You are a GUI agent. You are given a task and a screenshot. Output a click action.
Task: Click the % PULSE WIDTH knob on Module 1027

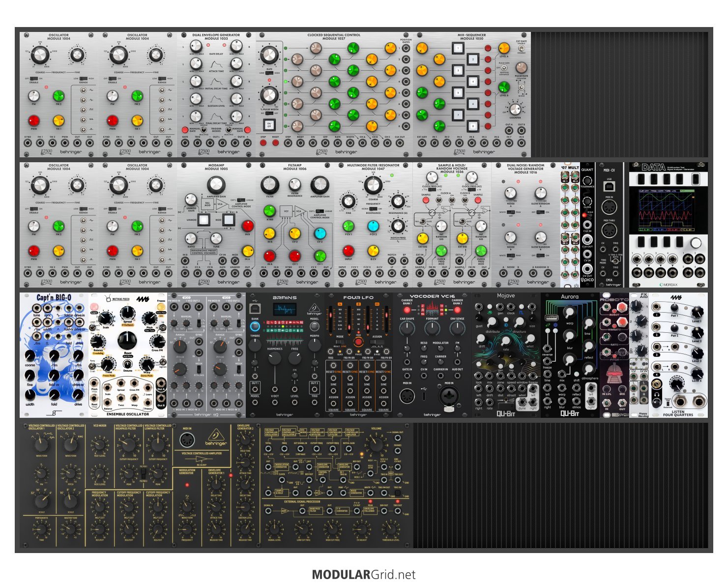269,95
